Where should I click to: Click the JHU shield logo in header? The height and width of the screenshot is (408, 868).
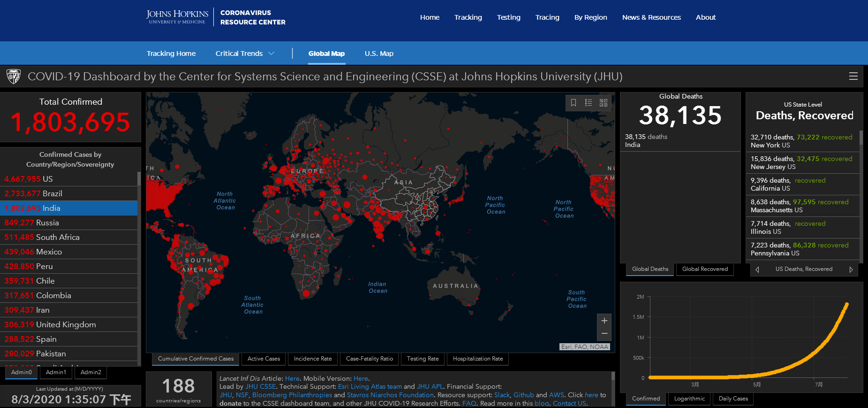(x=14, y=77)
